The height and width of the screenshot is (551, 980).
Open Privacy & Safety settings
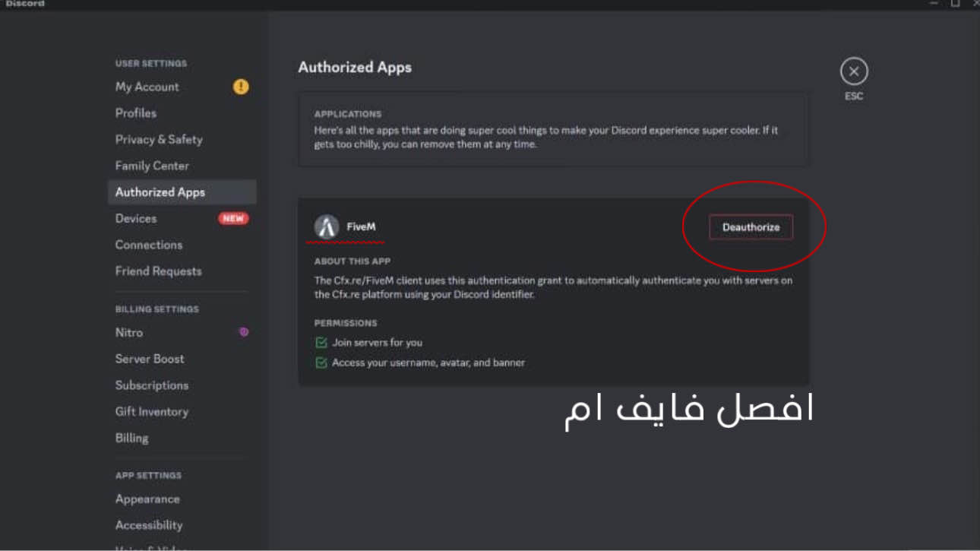159,139
